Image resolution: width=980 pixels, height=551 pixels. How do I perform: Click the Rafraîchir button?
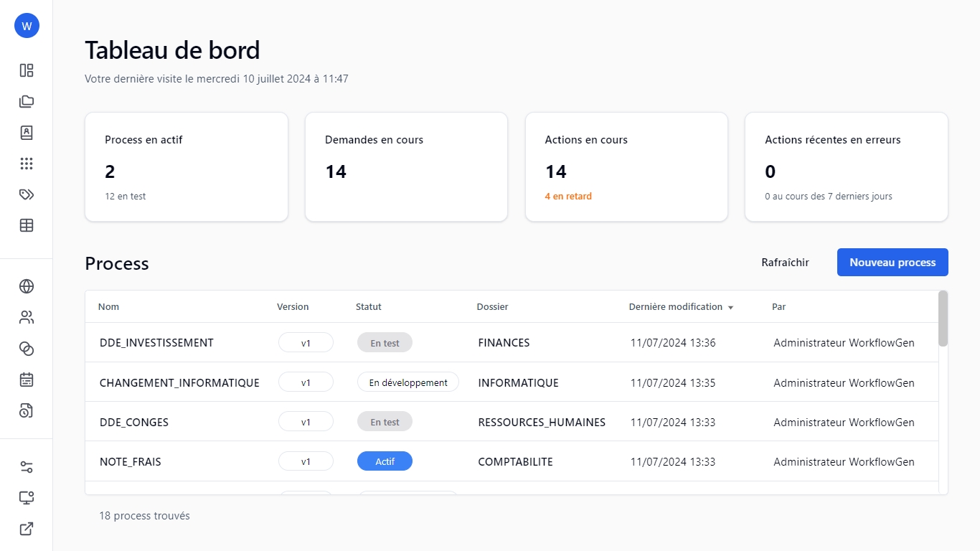tap(785, 263)
